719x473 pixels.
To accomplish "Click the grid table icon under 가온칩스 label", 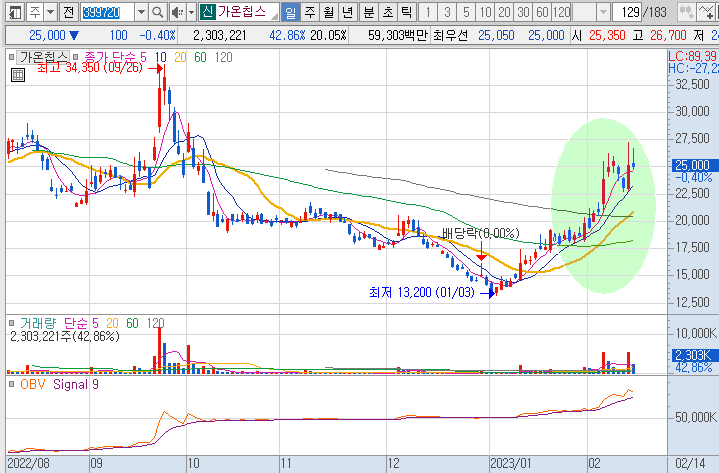I will coord(17,75).
